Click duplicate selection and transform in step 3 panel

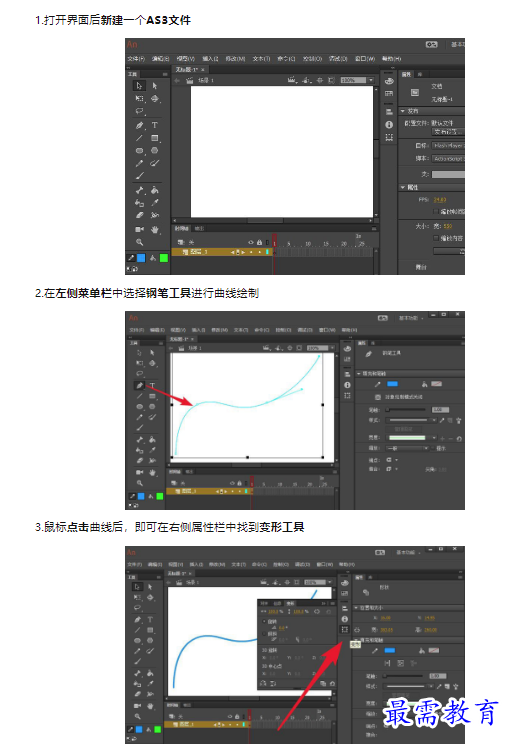(x=323, y=684)
